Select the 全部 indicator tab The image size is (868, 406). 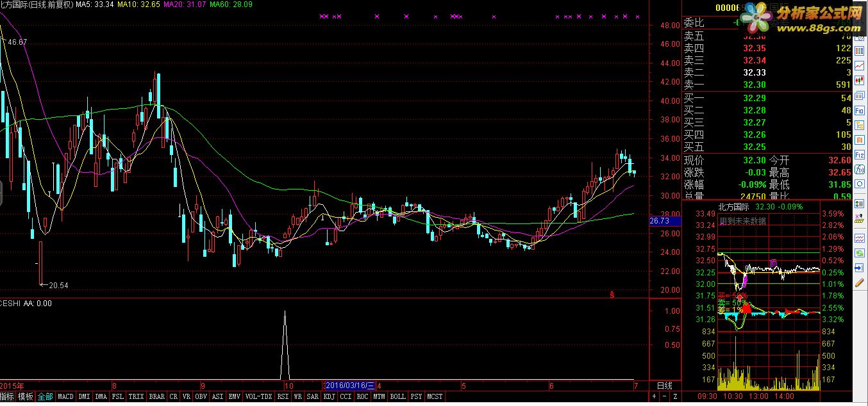tap(45, 396)
